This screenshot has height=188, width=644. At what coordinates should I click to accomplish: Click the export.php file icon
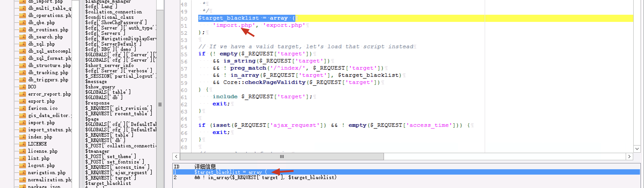coord(23,101)
